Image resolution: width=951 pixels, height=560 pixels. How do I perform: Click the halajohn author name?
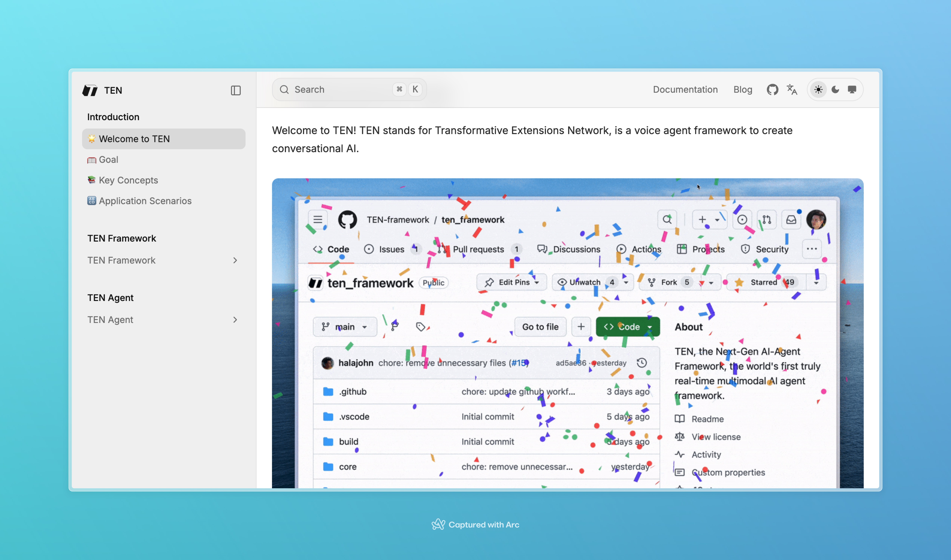tap(356, 363)
